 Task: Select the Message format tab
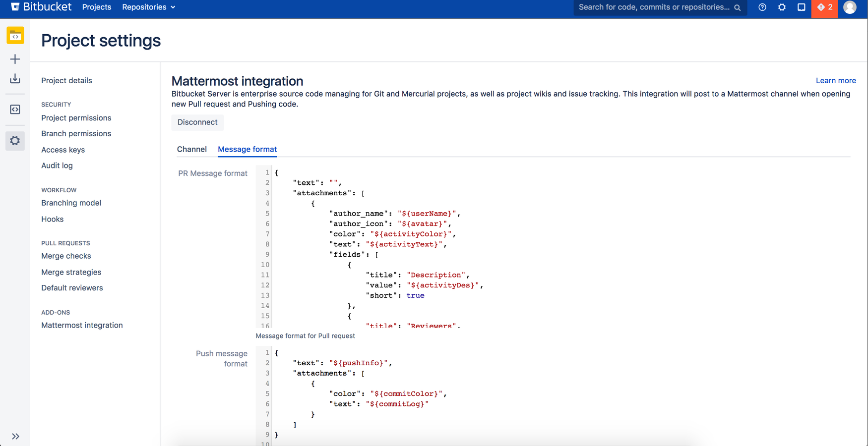[247, 149]
